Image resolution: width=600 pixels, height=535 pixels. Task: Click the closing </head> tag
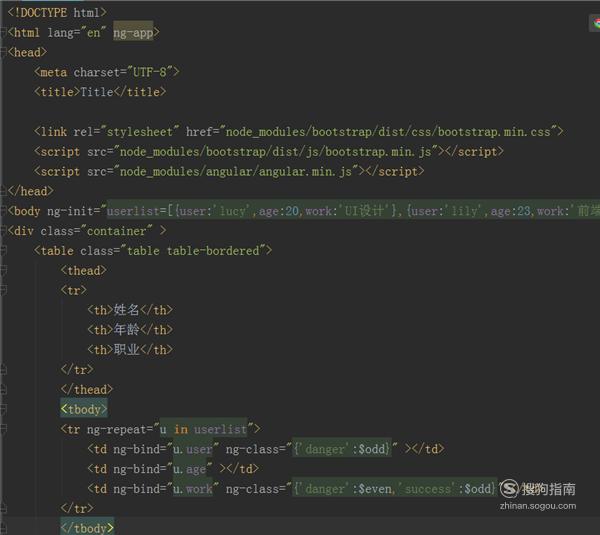31,191
